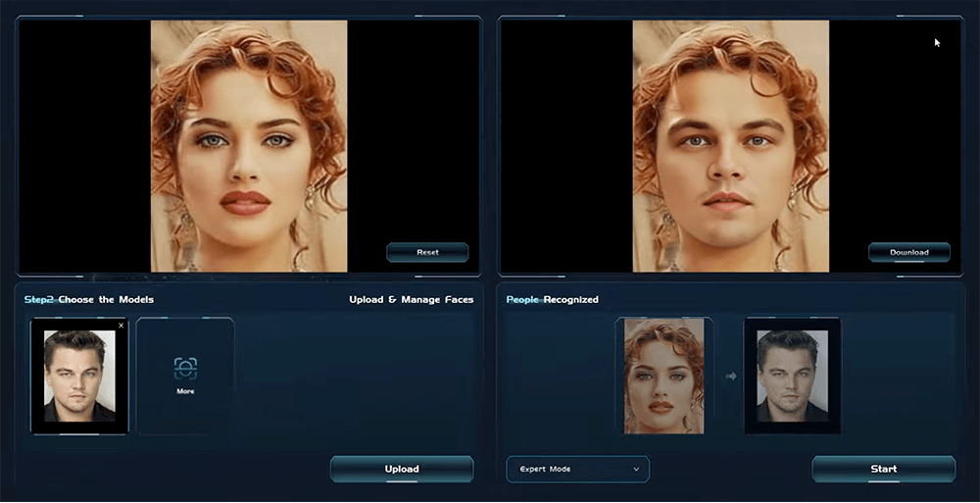This screenshot has width=980, height=503.
Task: Click the original source image preview
Action: click(x=249, y=146)
